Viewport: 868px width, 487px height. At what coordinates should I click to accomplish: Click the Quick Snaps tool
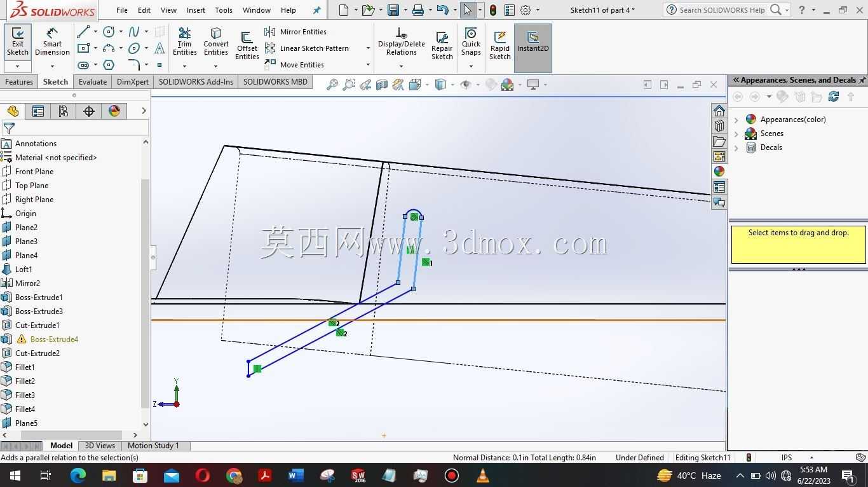471,42
